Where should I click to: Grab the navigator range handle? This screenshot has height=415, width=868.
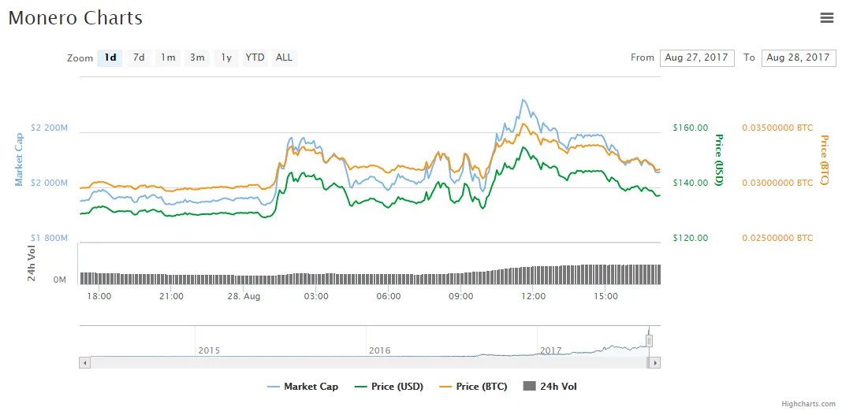[x=650, y=340]
